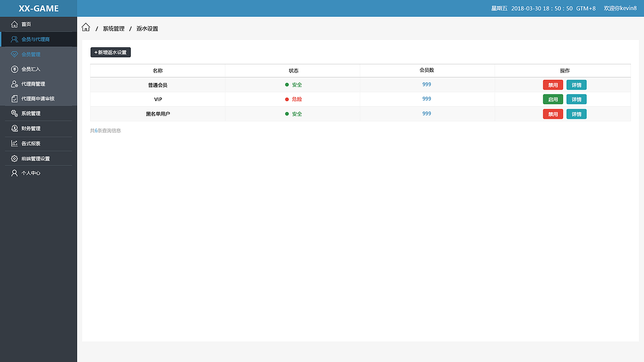Click the 新增返水设置 button
Viewport: 644px width, 362px height.
[111, 52]
